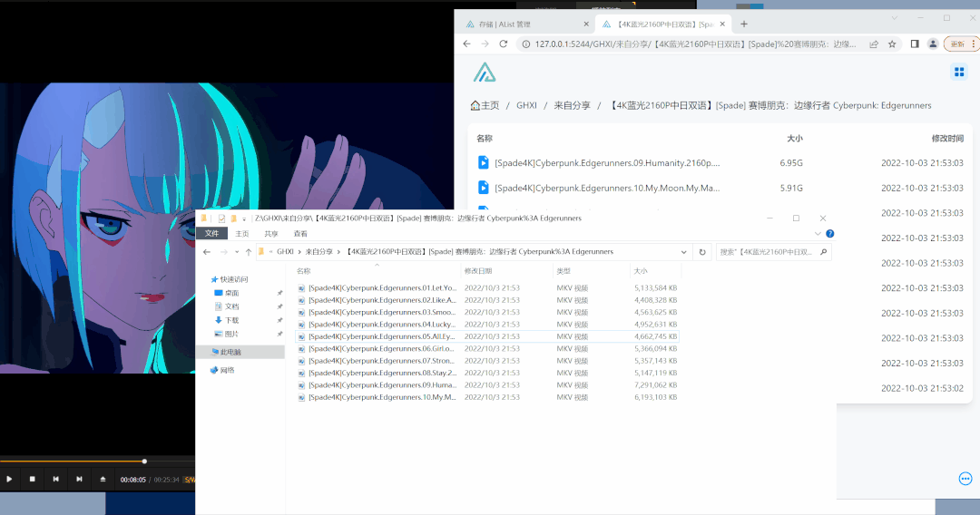Open the AList floating menu button
Image resolution: width=980 pixels, height=515 pixels.
tap(965, 479)
